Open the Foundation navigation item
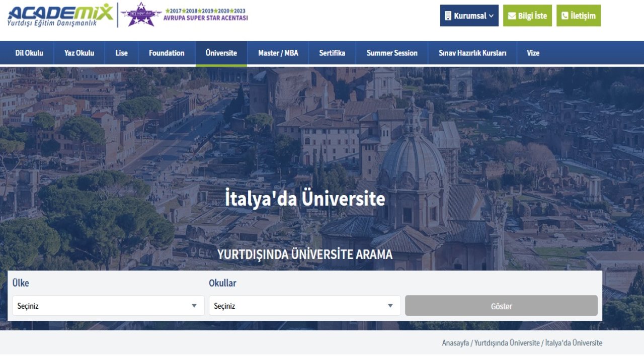Viewport: 644px width, 362px height. click(166, 53)
